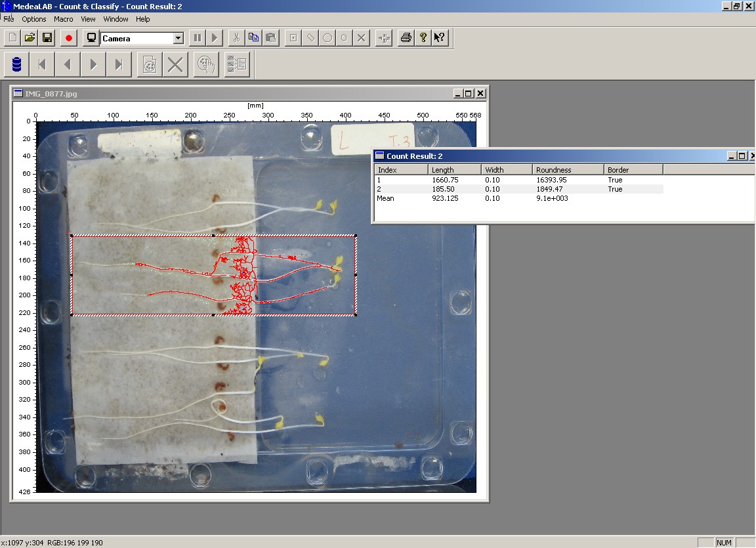The image size is (756, 548).
Task: Click the print icon
Action: coord(406,38)
